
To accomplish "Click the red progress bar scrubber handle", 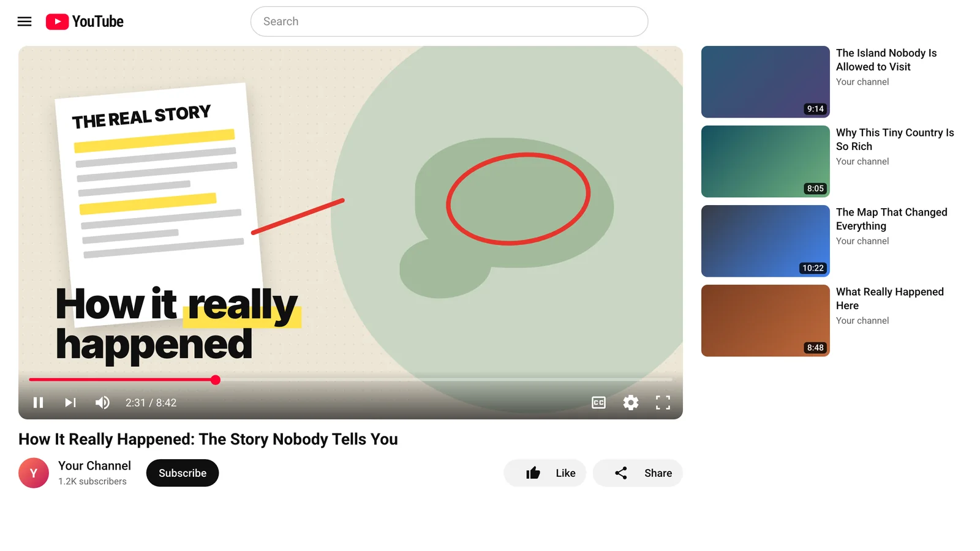I will coord(216,380).
